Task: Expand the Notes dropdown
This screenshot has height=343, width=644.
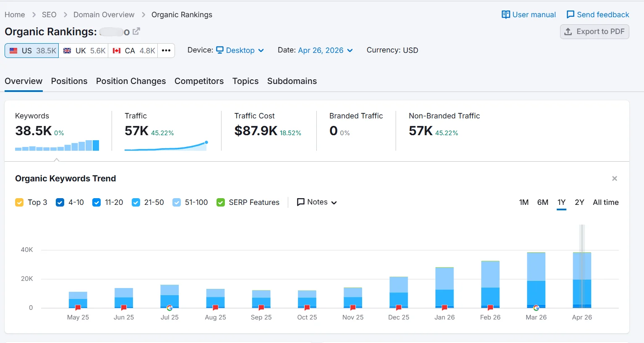Action: 317,202
